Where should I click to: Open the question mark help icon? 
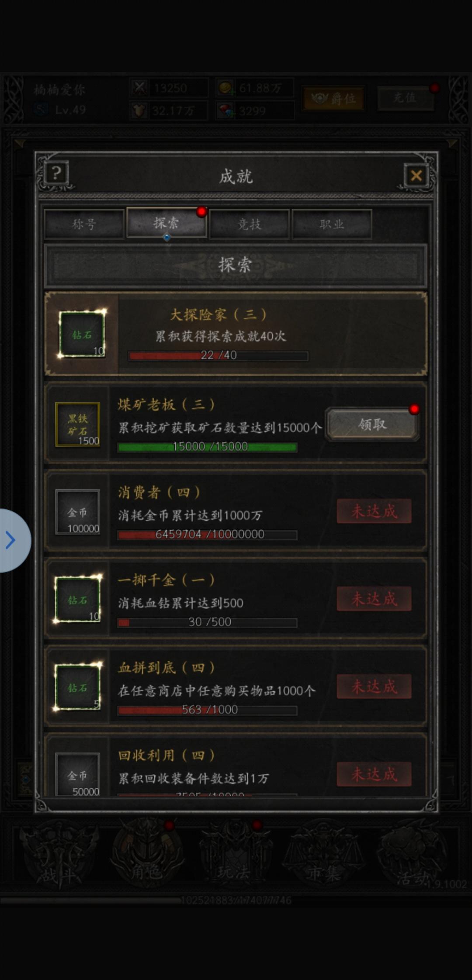(x=56, y=173)
